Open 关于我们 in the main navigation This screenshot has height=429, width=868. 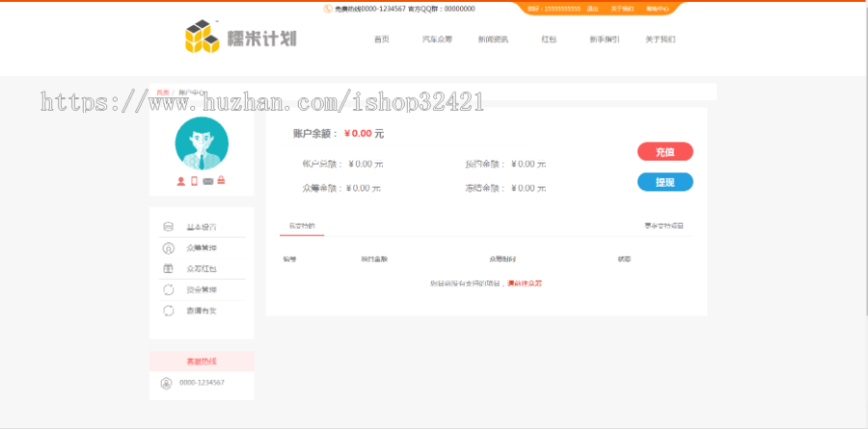click(660, 40)
